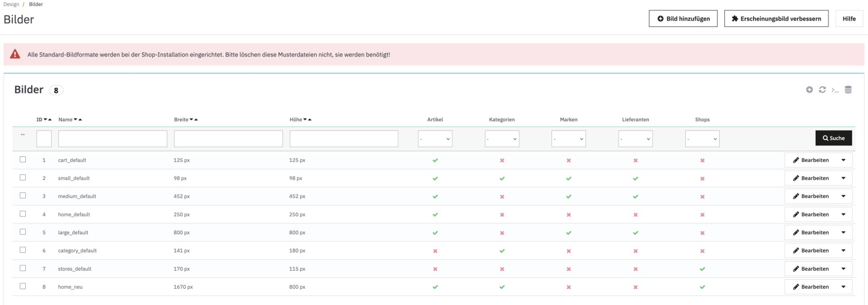This screenshot has height=305, width=868.
Task: Sort Name column descending with the down arrow
Action: coord(75,120)
